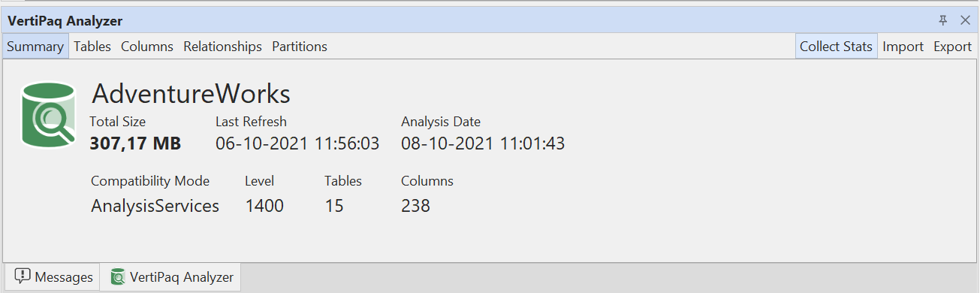The image size is (980, 293).
Task: Click the Analysis Date label
Action: coord(441,122)
